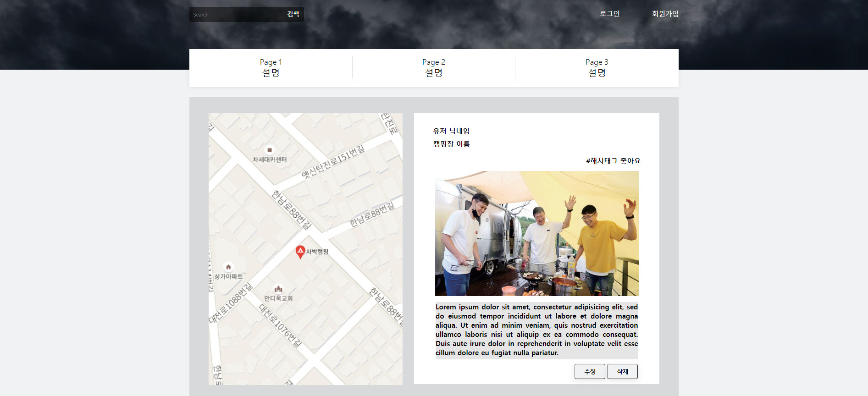The image size is (868, 396).
Task: Click the Lorem ipsum description paragraph
Action: [x=536, y=330]
